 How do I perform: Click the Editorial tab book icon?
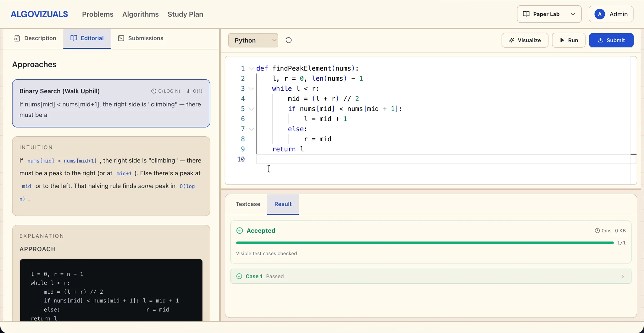pos(74,38)
